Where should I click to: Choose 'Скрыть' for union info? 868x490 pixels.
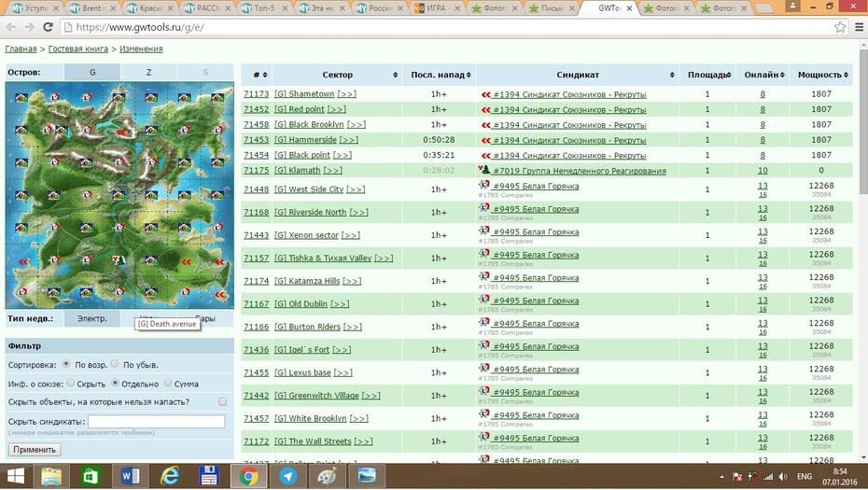point(71,383)
